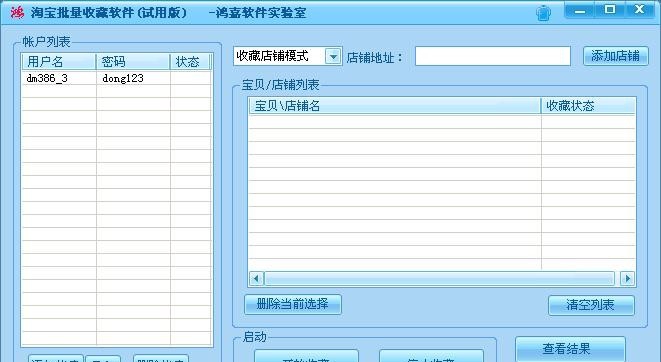The image size is (661, 362).
Task: Click the shop list scroll-right arrow
Action: pos(628,279)
